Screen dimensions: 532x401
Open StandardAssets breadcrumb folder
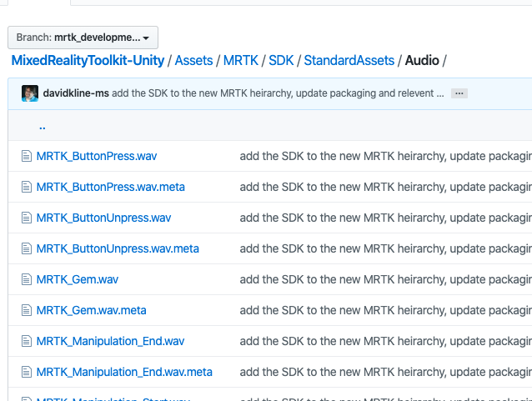click(349, 60)
